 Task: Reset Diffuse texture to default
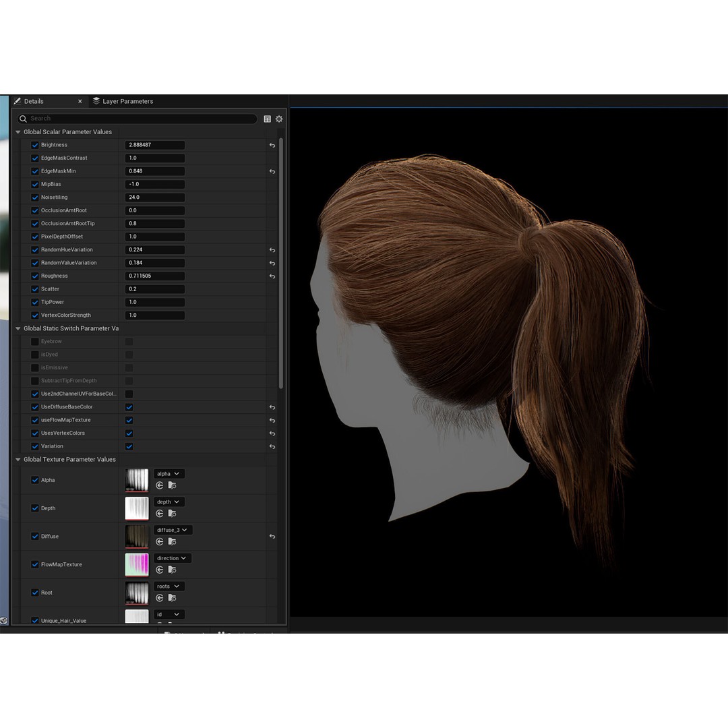(x=272, y=536)
